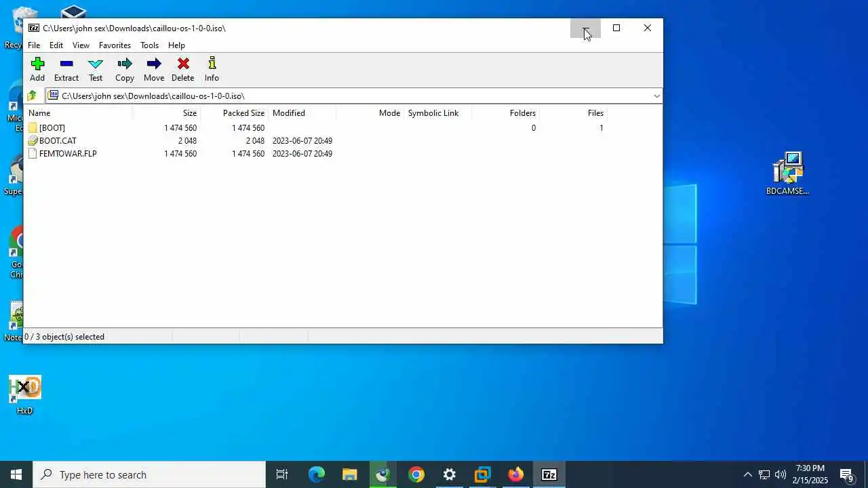Click the Copy toolbar icon
The image size is (868, 488).
click(125, 64)
